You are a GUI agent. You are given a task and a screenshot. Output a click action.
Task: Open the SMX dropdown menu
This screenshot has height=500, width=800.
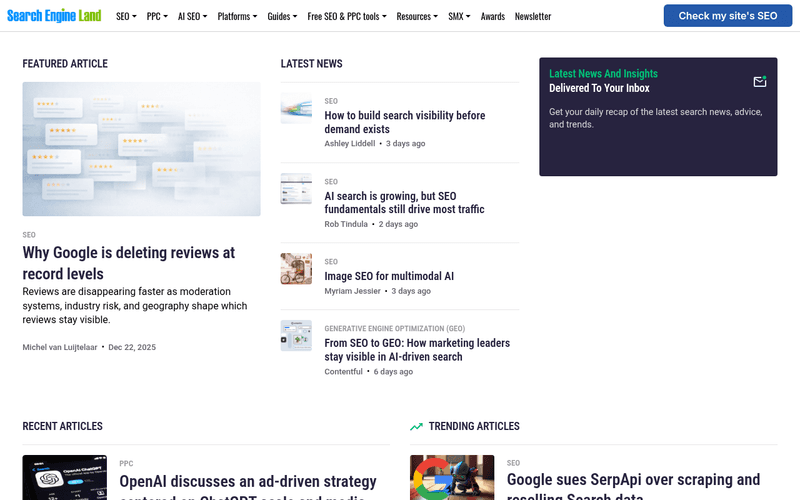tap(459, 16)
